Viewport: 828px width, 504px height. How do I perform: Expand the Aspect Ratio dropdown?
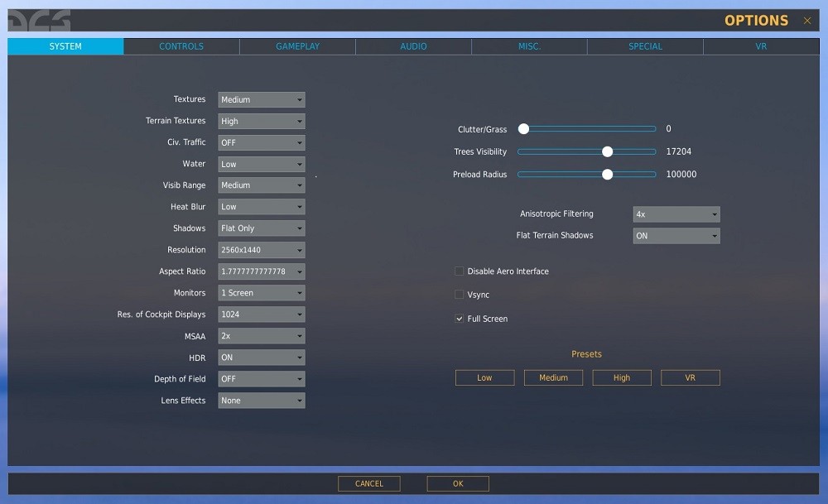(262, 271)
